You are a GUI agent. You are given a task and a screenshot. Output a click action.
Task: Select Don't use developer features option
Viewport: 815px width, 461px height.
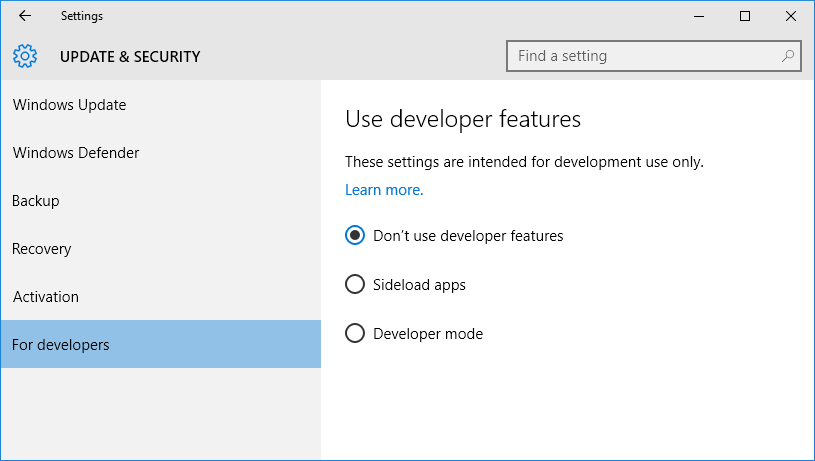[355, 235]
